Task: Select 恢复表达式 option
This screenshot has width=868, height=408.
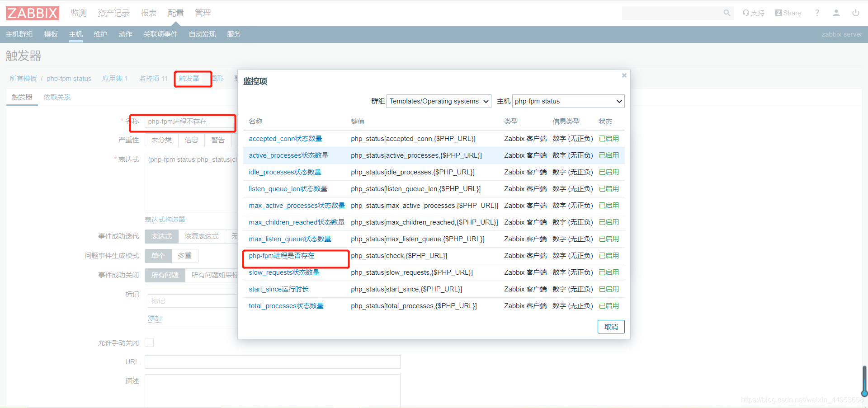Action: pyautogui.click(x=202, y=236)
